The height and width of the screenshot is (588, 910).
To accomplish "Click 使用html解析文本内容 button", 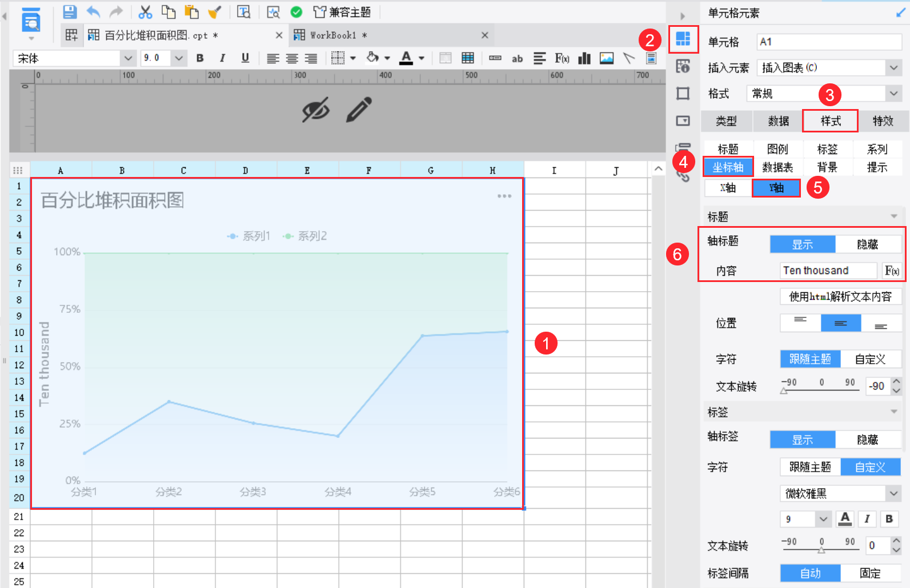I will 841,297.
